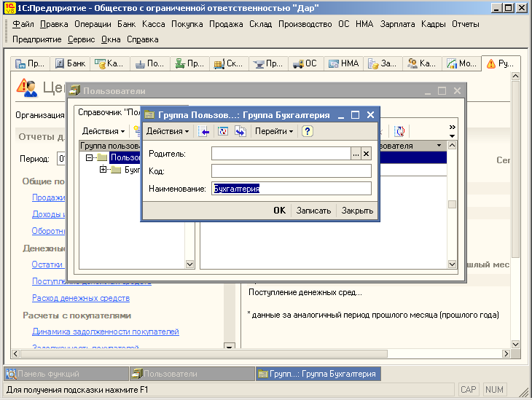Open the Окна menu
The height and width of the screenshot is (400, 532).
(x=111, y=39)
